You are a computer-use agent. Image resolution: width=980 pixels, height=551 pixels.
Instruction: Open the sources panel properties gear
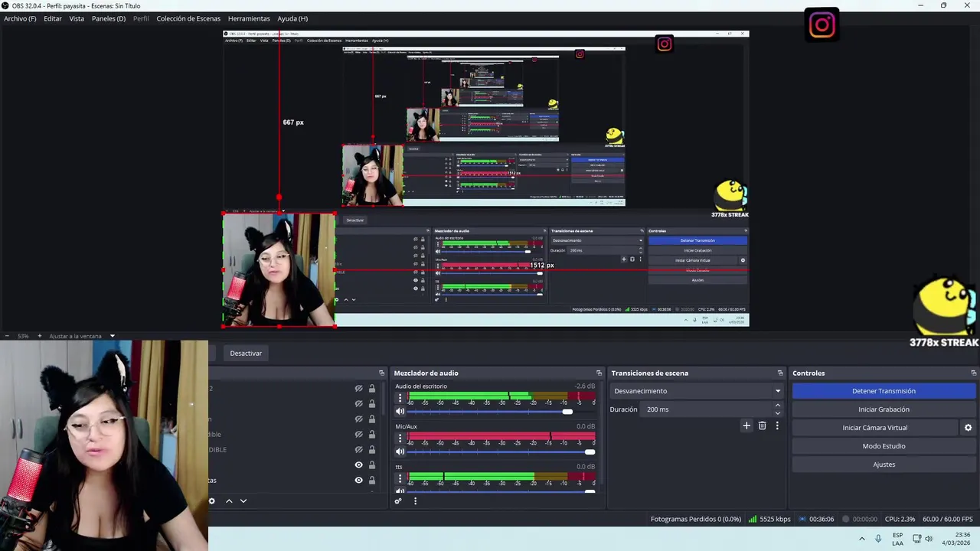(x=212, y=500)
